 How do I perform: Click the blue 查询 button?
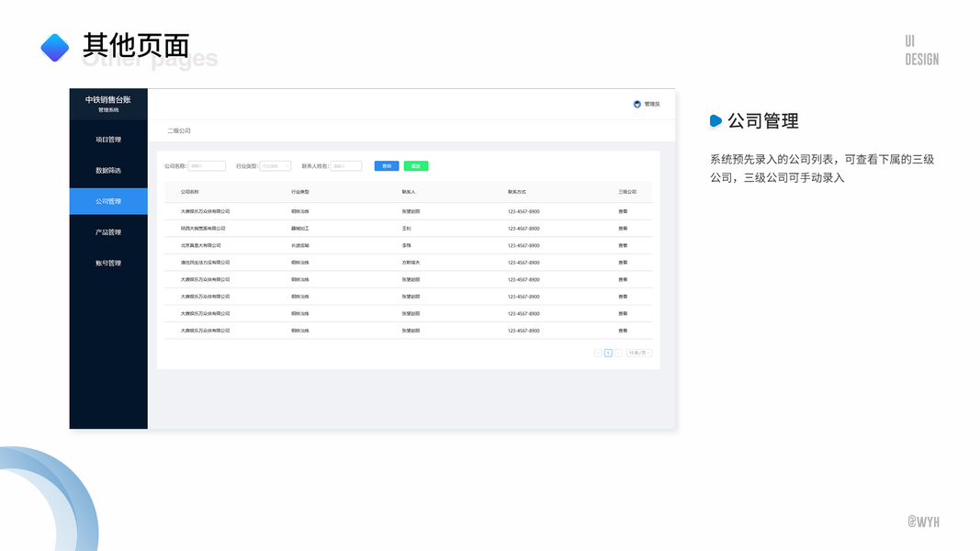[387, 166]
